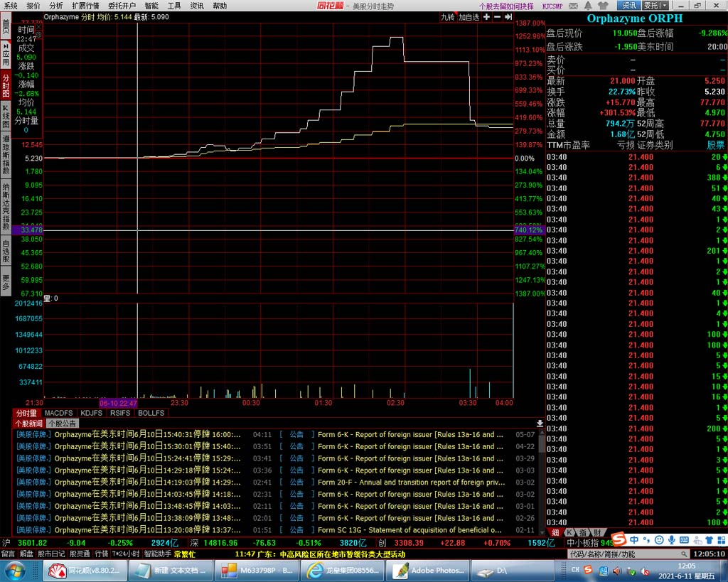Select the BOLLFS indicator tab
Image resolution: width=728 pixels, height=582 pixels.
click(151, 413)
